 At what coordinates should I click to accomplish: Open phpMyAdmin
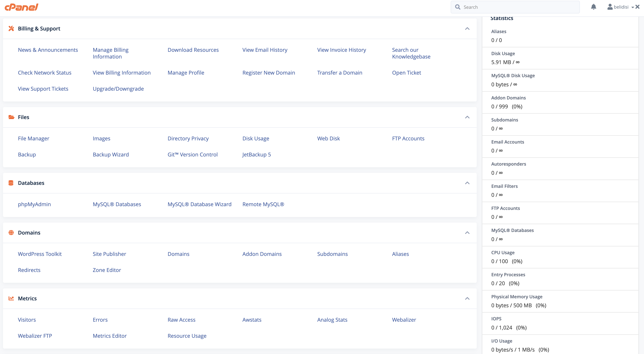click(34, 204)
